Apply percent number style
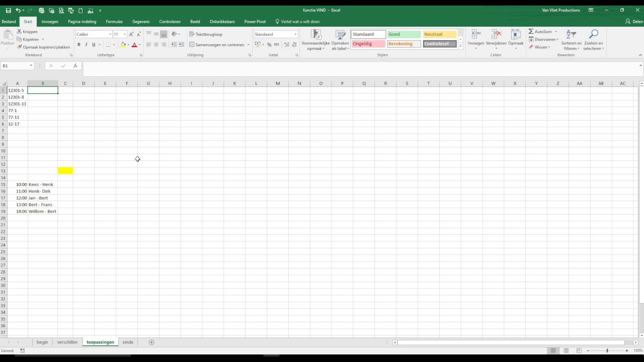The width and height of the screenshot is (644, 362). tap(269, 45)
